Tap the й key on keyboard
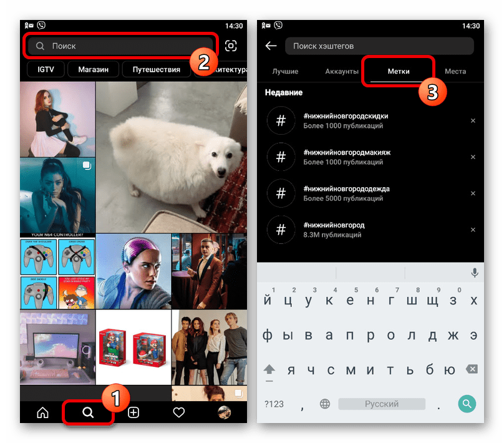Screen dimensions: 504x443 click(268, 300)
